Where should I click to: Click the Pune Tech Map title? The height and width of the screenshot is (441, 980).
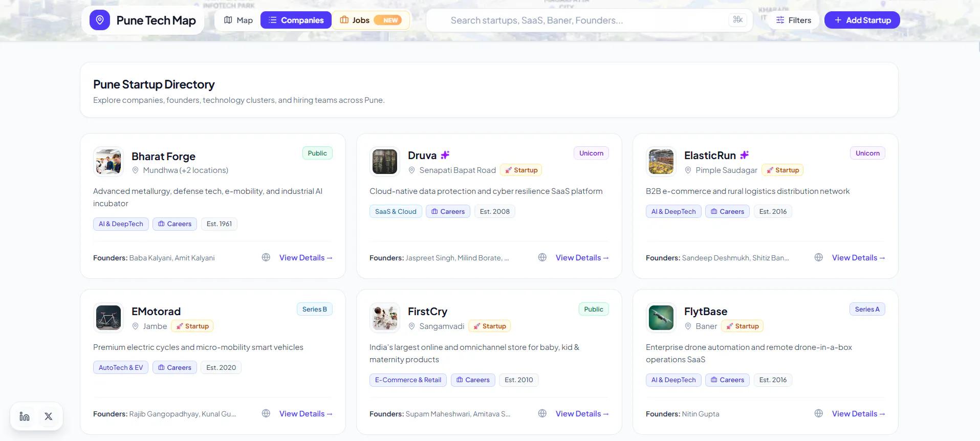tap(156, 20)
